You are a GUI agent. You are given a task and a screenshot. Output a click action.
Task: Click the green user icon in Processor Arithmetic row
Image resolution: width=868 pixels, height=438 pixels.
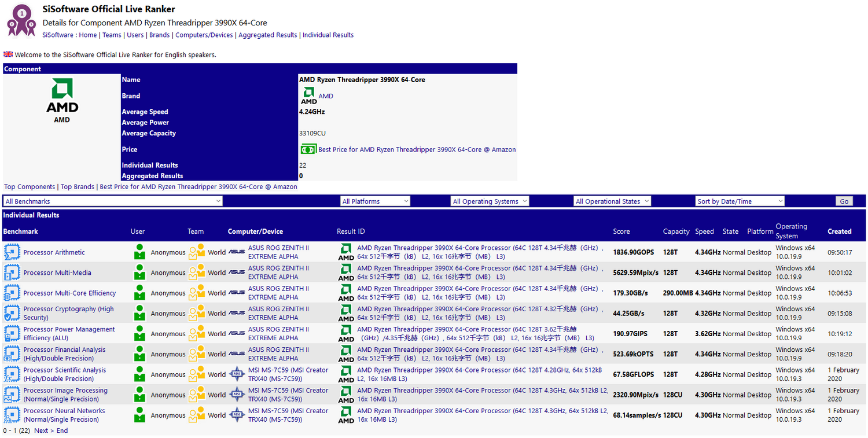coord(139,252)
